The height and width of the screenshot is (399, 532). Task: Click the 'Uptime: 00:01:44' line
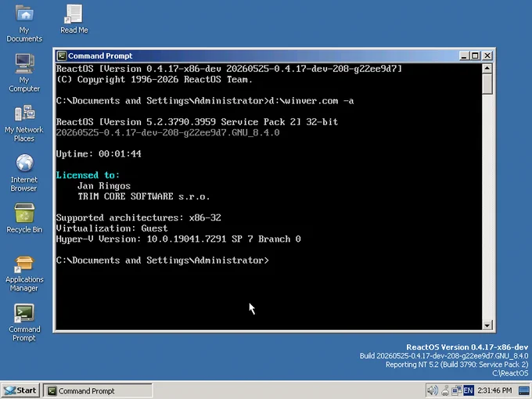(99, 153)
